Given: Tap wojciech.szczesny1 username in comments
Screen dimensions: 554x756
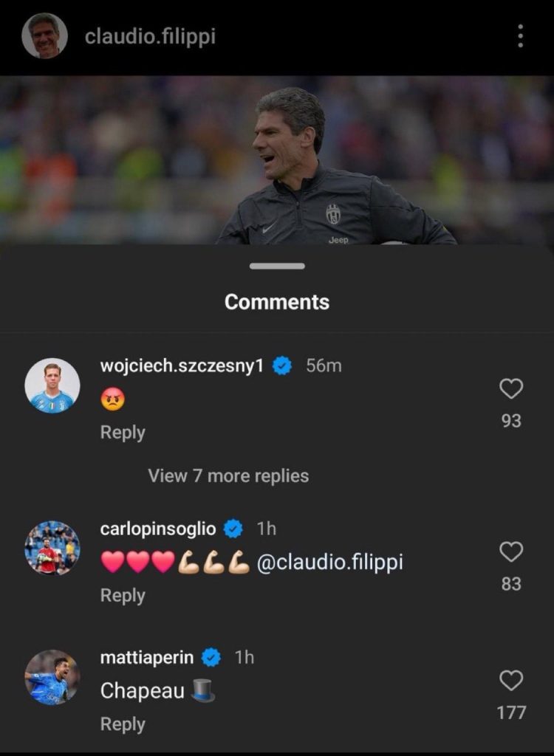Looking at the screenshot, I should 182,365.
